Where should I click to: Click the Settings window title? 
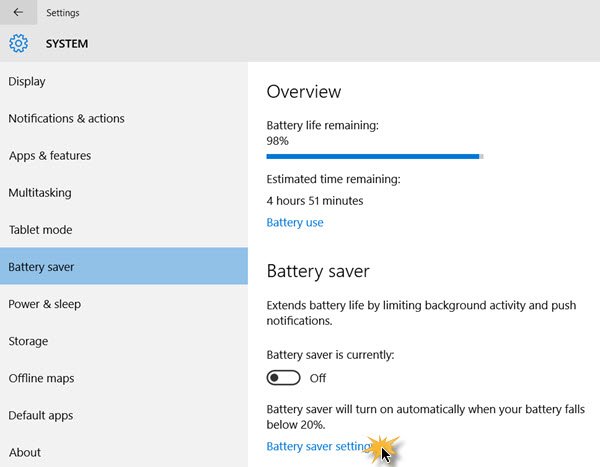pos(63,13)
